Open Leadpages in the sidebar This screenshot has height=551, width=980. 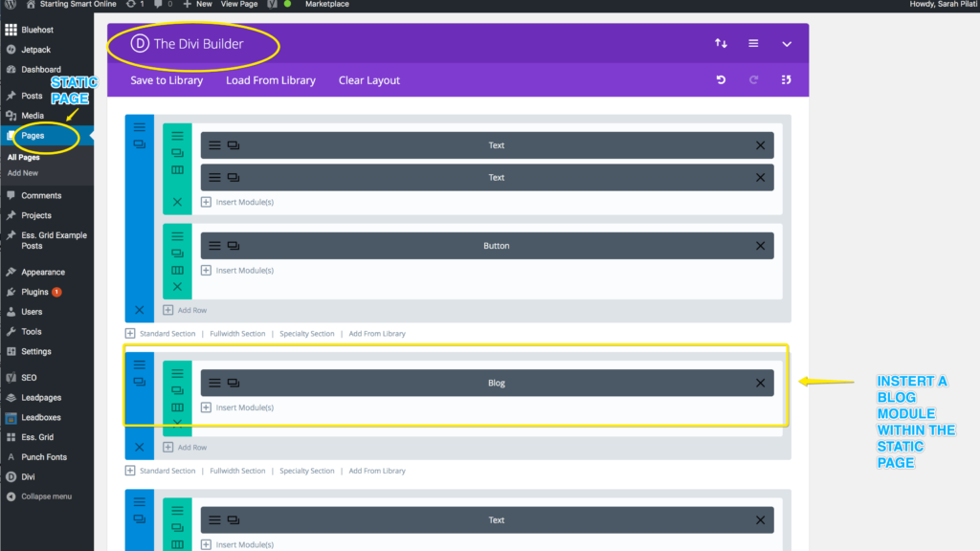(x=41, y=397)
